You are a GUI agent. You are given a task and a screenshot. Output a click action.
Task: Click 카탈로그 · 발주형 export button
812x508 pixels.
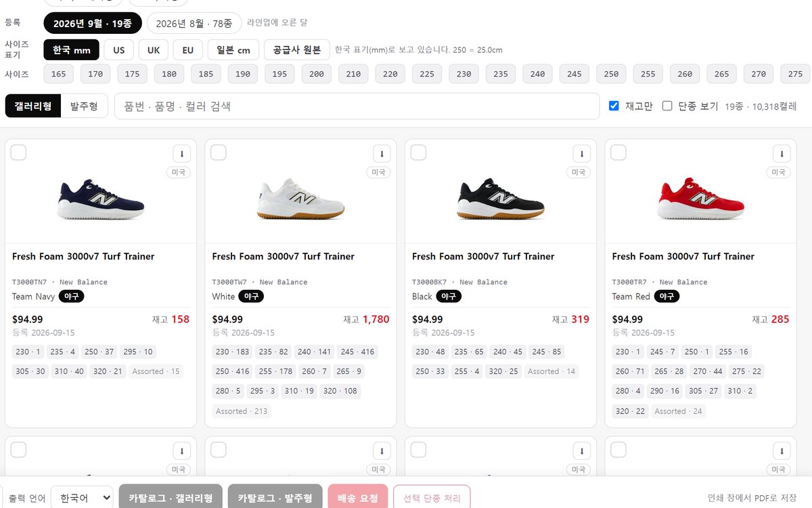coord(275,498)
